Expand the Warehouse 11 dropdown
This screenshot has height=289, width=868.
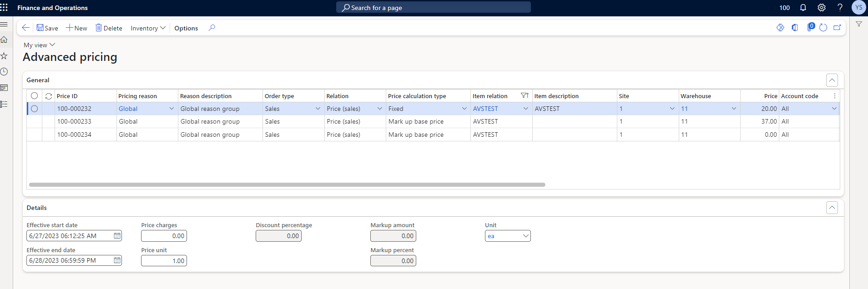point(733,109)
